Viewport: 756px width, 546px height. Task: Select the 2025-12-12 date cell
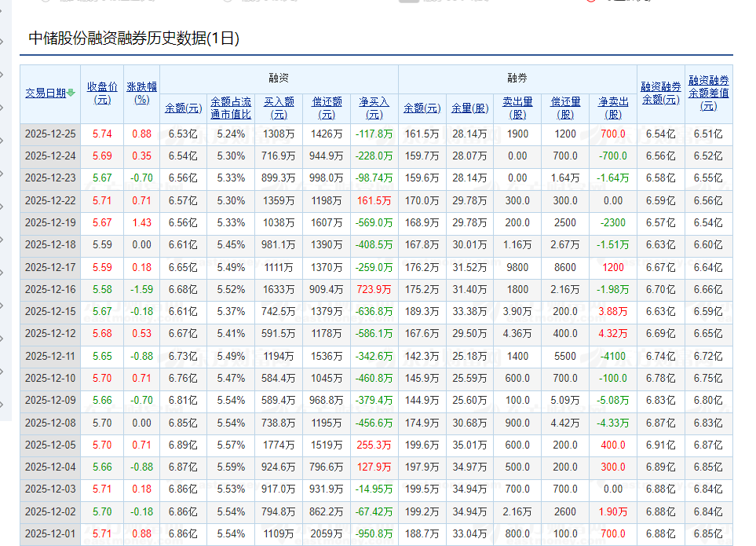click(x=50, y=334)
